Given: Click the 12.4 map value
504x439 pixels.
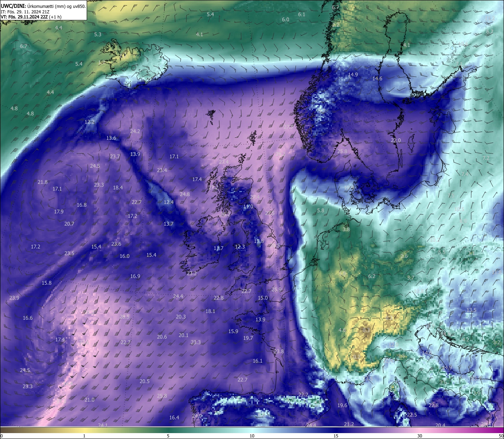Looking at the screenshot, I should pos(169,202).
